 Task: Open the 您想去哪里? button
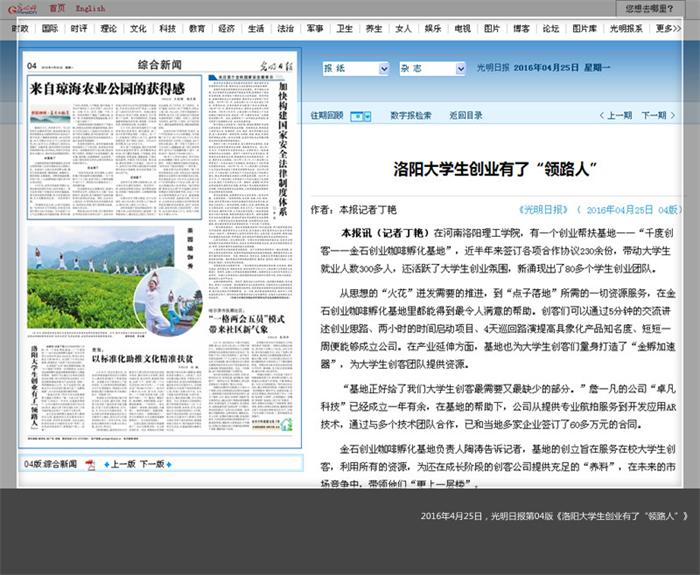649,8
